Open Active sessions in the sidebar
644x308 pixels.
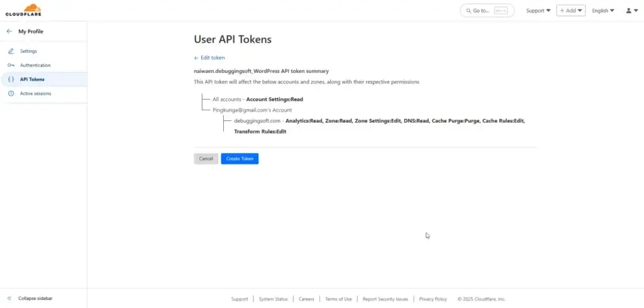coord(36,93)
